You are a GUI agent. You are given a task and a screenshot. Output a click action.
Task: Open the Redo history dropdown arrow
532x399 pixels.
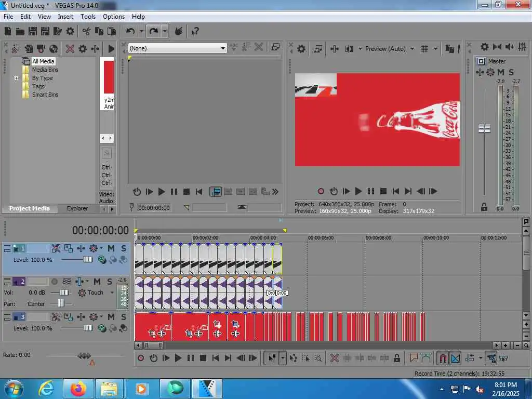(x=165, y=32)
